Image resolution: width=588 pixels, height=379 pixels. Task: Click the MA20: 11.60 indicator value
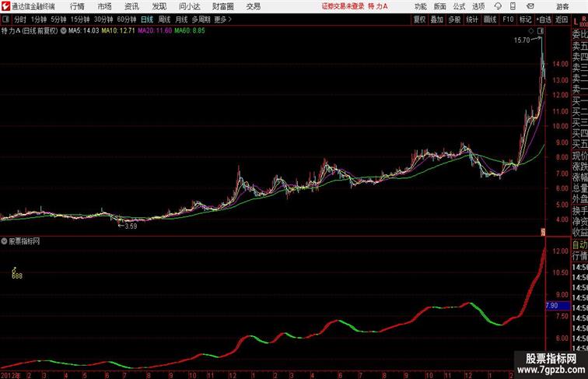(155, 31)
